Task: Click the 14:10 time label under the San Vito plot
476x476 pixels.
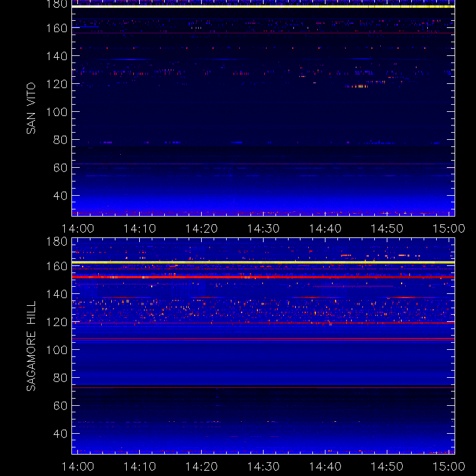Action: [x=140, y=228]
